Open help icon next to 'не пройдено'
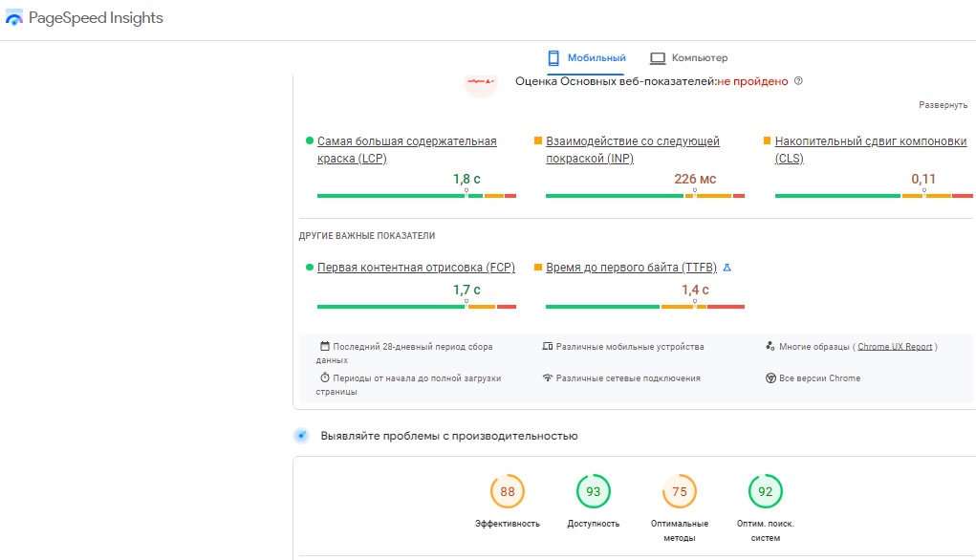 point(798,81)
